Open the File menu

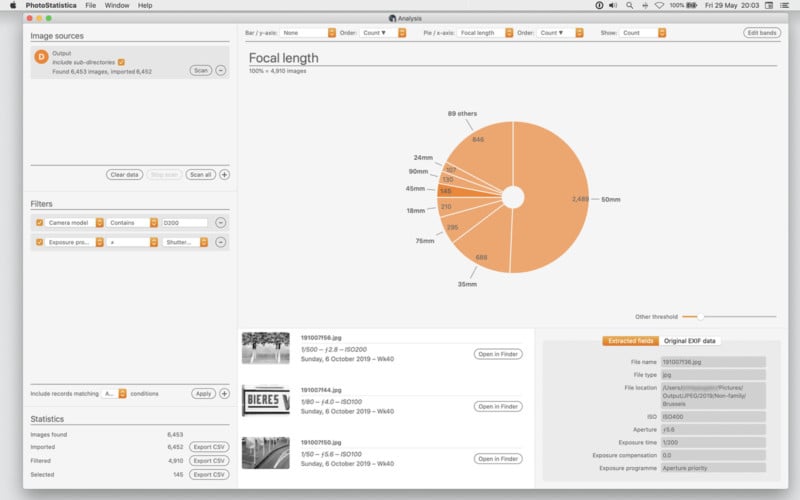point(90,5)
